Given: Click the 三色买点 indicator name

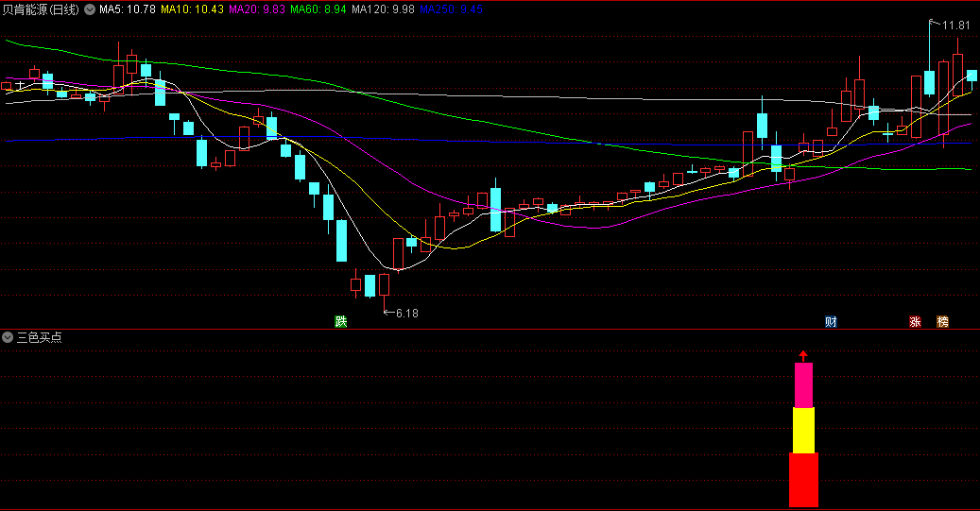Looking at the screenshot, I should (x=39, y=337).
